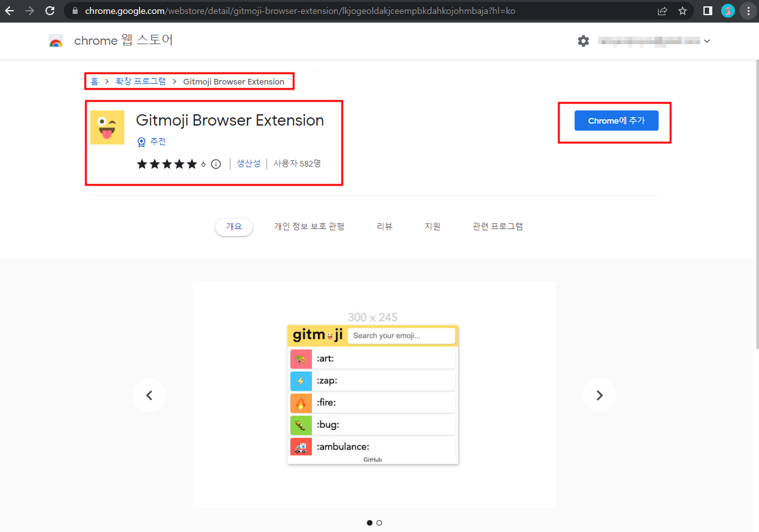Bookmark this page with the star icon
Image resolution: width=759 pixels, height=532 pixels.
click(682, 11)
